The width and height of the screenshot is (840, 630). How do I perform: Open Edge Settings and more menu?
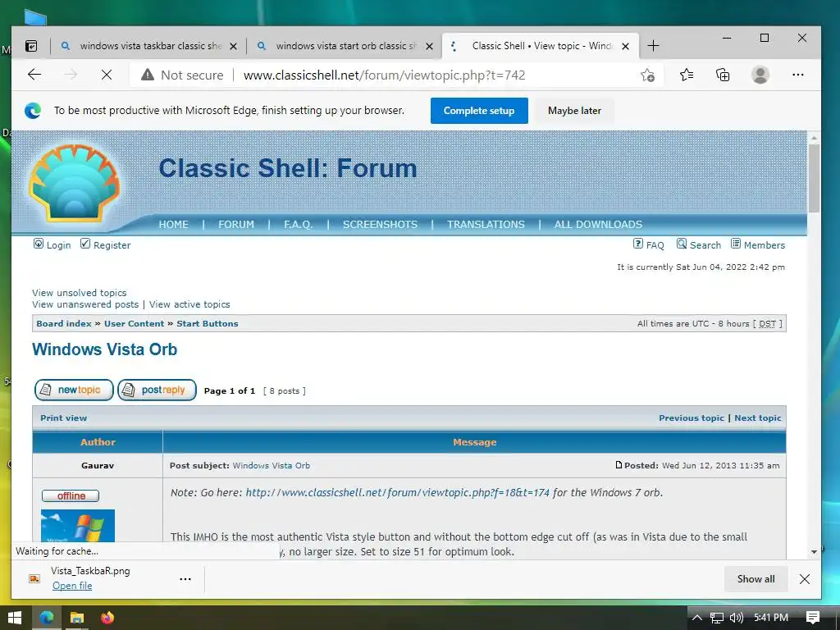(797, 75)
